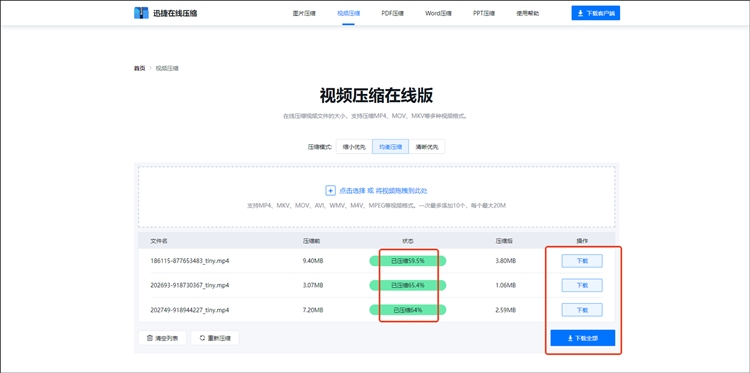This screenshot has height=373, width=750.
Task: Click the 下载全部 button
Action: pos(583,338)
